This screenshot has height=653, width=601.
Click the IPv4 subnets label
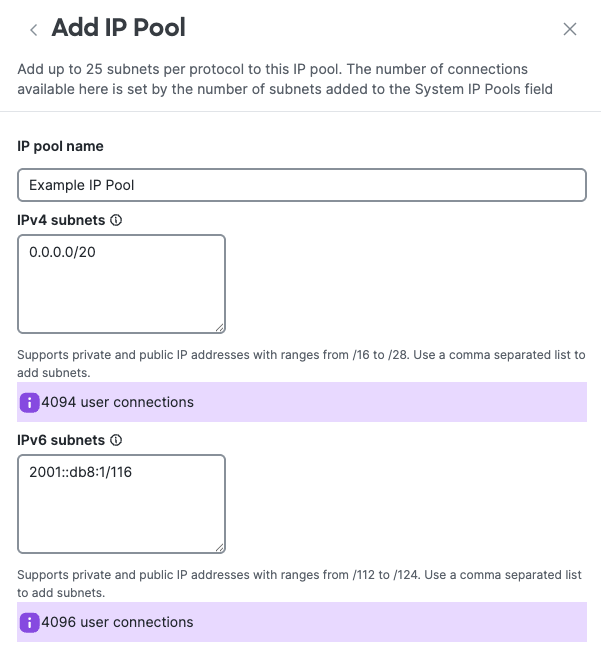[x=61, y=220]
